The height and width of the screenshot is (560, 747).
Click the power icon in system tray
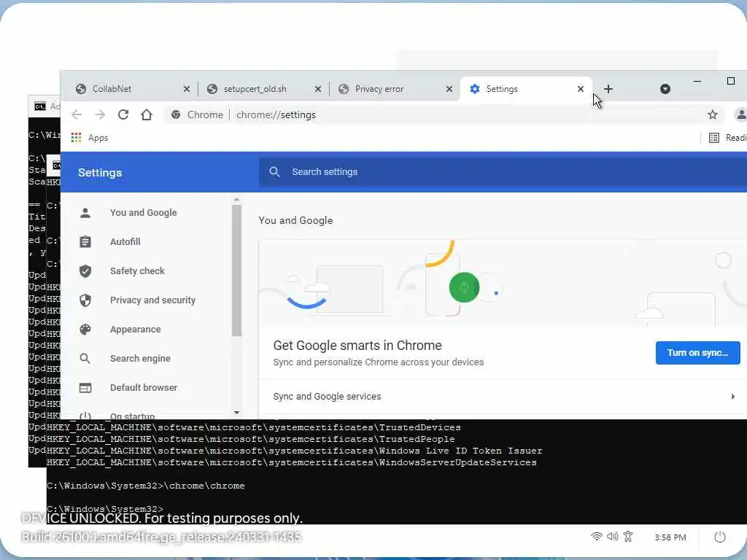tap(720, 537)
